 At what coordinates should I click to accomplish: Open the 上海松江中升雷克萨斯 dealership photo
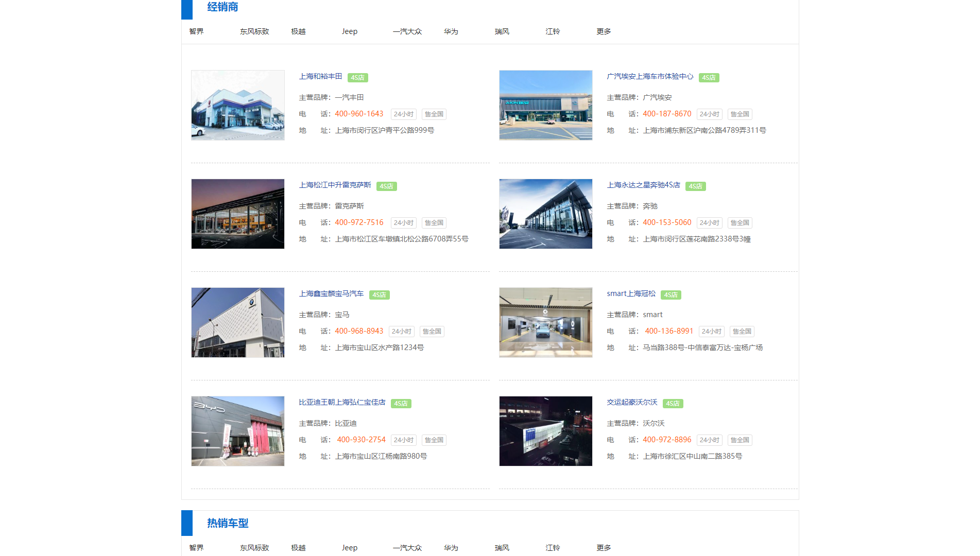pyautogui.click(x=237, y=214)
